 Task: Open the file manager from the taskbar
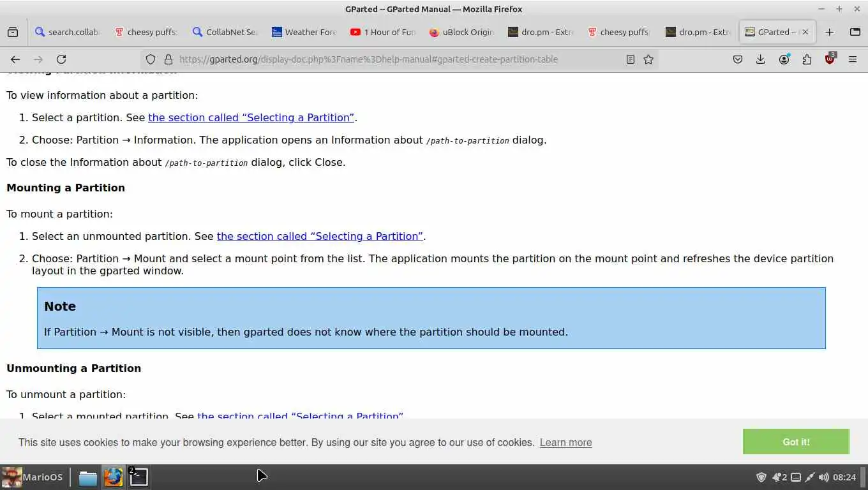(88, 477)
